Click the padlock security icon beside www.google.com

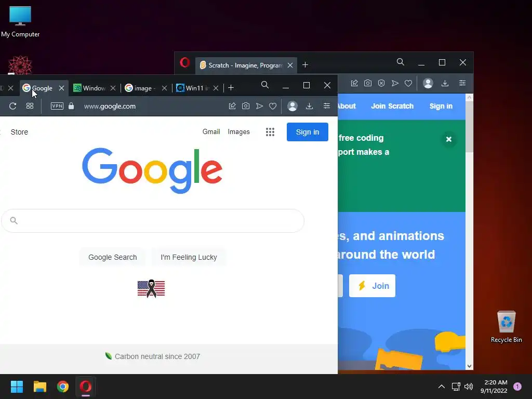[x=71, y=106]
